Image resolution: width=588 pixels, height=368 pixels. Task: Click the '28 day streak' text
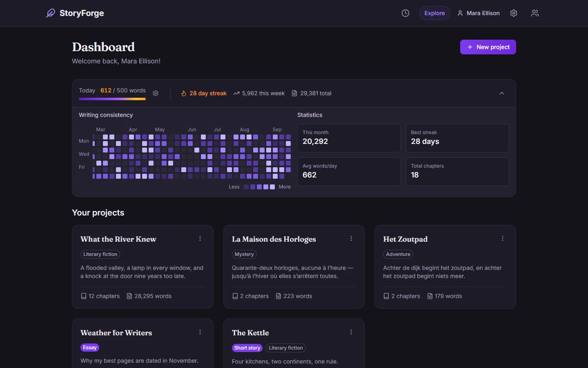point(208,93)
